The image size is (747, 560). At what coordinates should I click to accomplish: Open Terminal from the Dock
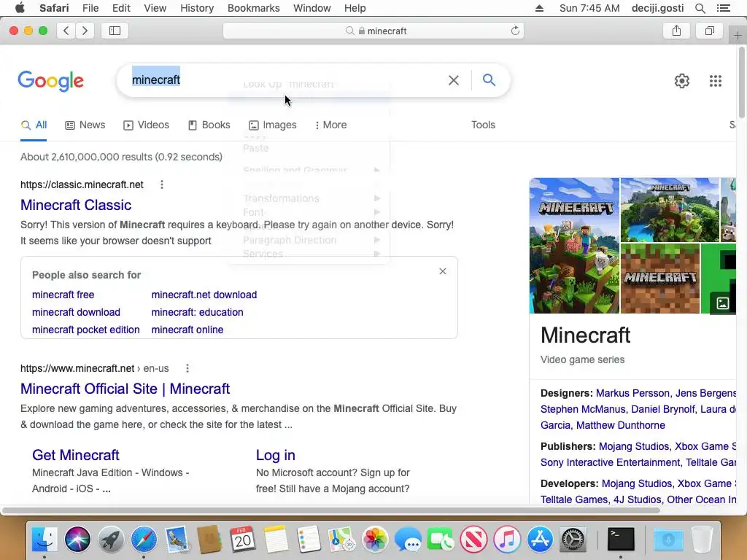[621, 540]
